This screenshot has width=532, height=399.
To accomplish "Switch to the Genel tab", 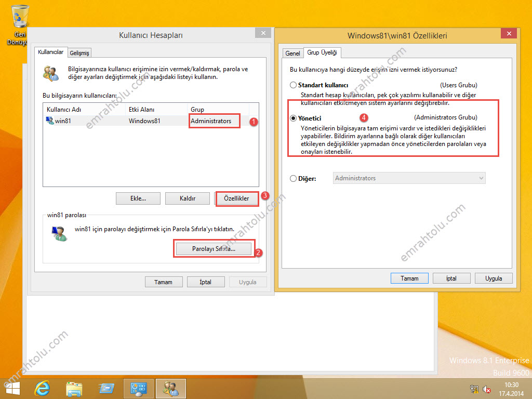I will click(x=292, y=54).
